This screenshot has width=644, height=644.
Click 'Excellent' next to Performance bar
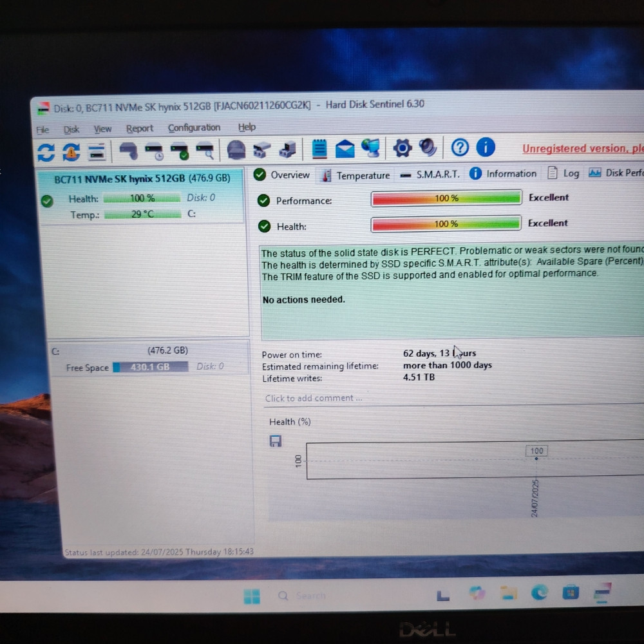click(x=549, y=198)
